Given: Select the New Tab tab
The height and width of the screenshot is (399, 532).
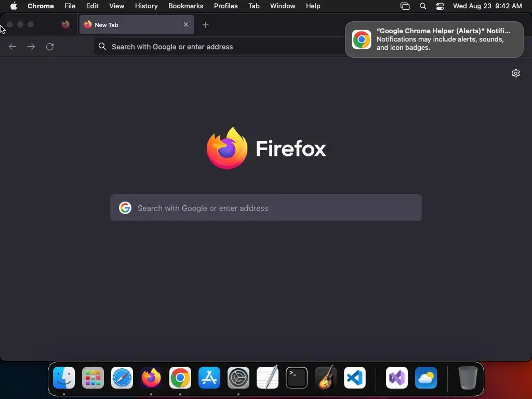Looking at the screenshot, I should click(137, 24).
